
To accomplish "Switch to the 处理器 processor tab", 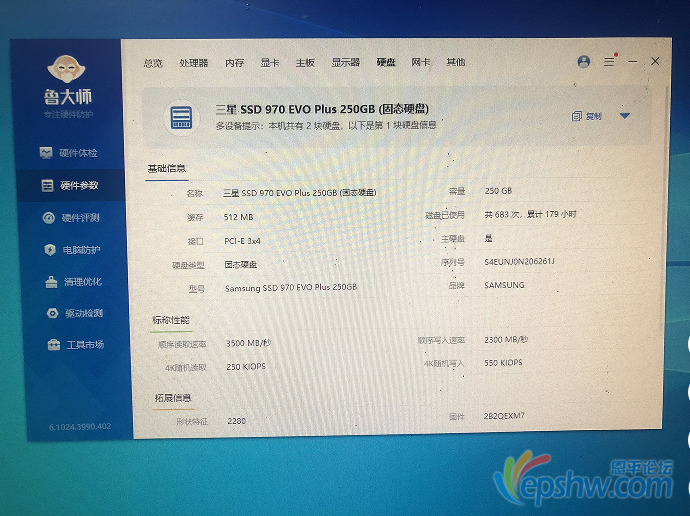I will (194, 63).
